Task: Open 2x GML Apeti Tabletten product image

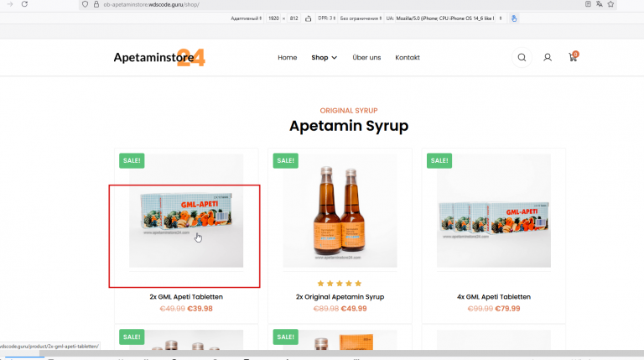Action: pyautogui.click(x=186, y=211)
